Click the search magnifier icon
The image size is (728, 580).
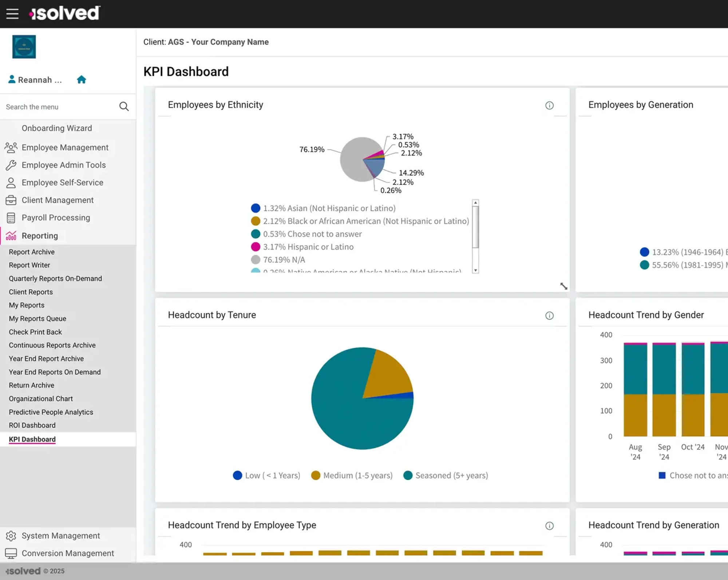pyautogui.click(x=124, y=106)
